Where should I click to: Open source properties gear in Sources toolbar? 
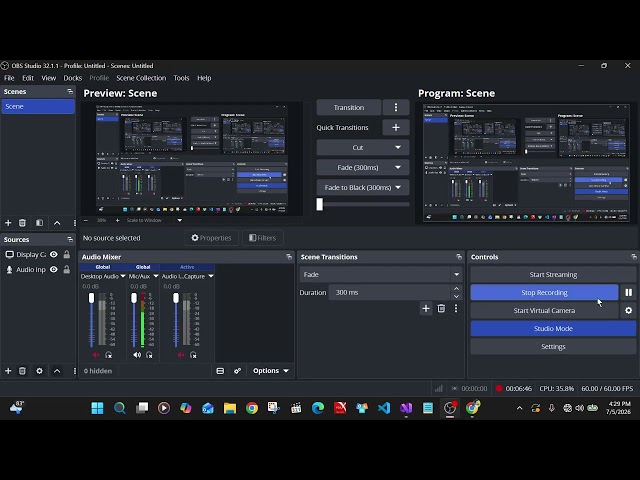[x=40, y=371]
